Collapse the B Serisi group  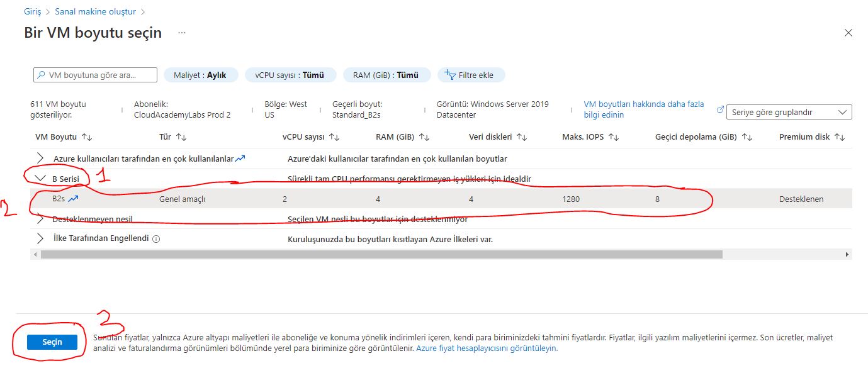tap(40, 179)
